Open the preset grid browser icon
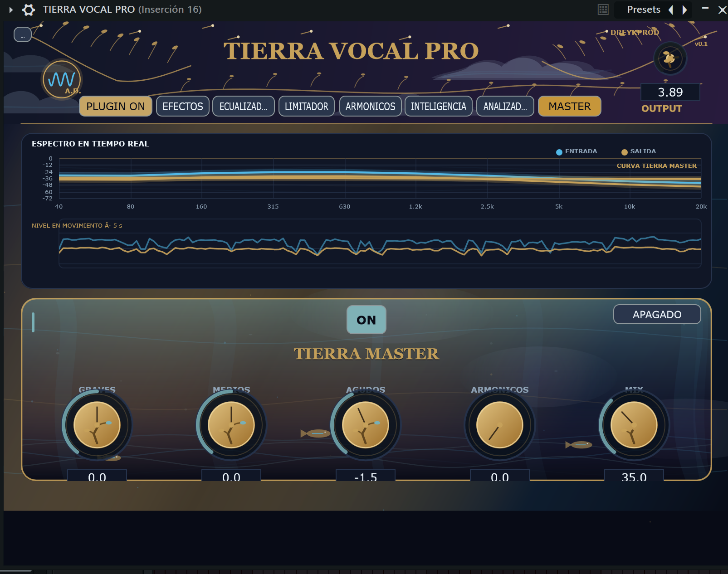This screenshot has height=574, width=728. point(603,10)
